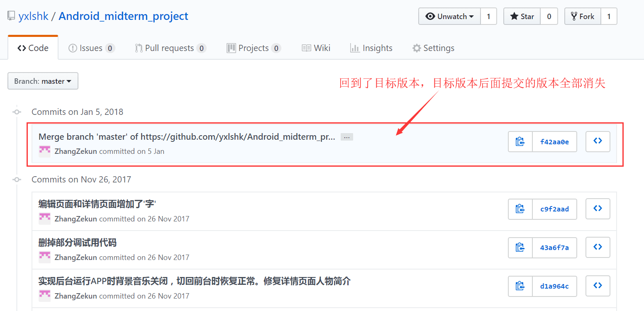Screen dimensions: 644x311
Task: Click ZhangZekun avatar on commit d1a964c
Action: coord(44,296)
